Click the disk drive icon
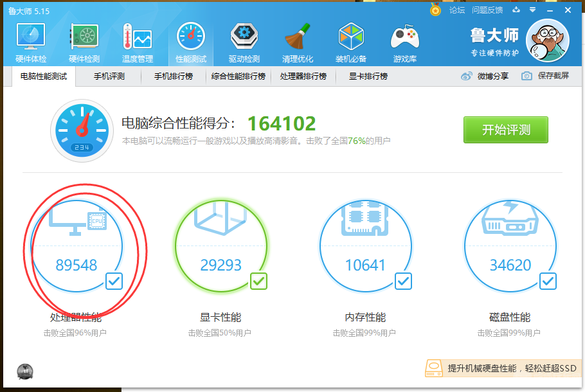This screenshot has height=392, width=585. point(510,218)
